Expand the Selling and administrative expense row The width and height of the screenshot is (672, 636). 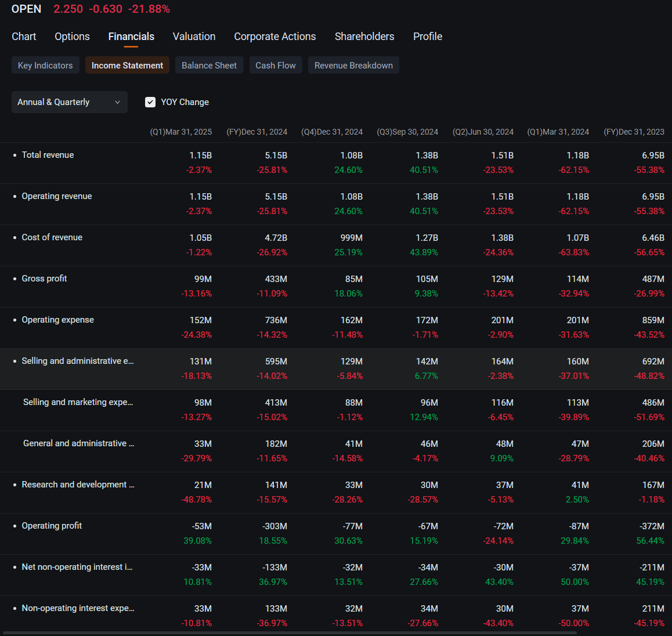click(15, 360)
